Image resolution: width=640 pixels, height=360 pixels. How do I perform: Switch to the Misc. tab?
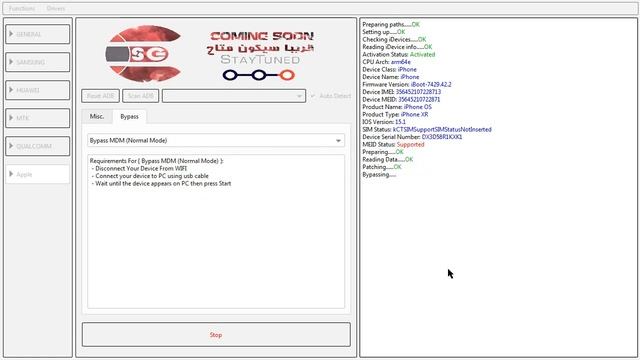point(97,117)
